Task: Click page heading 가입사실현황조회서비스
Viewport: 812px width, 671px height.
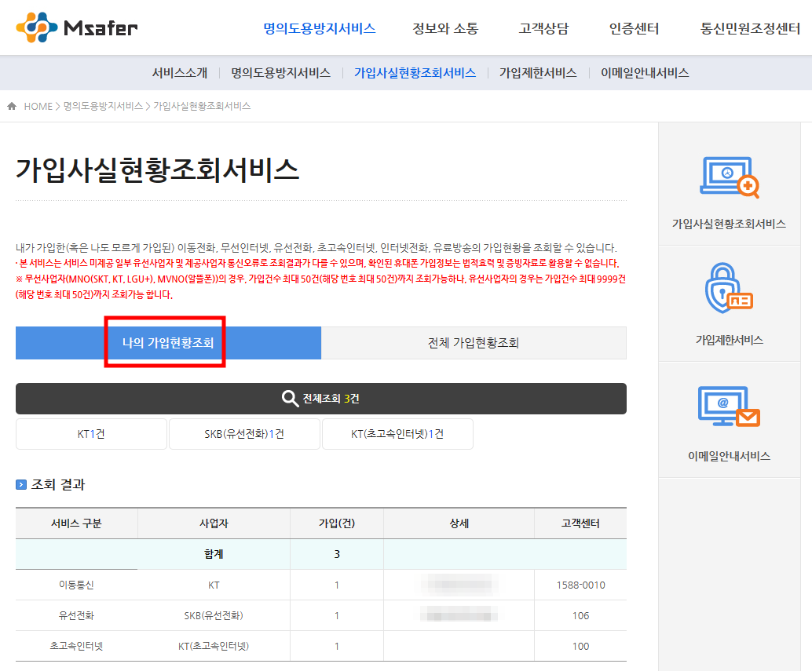Action: [x=157, y=170]
